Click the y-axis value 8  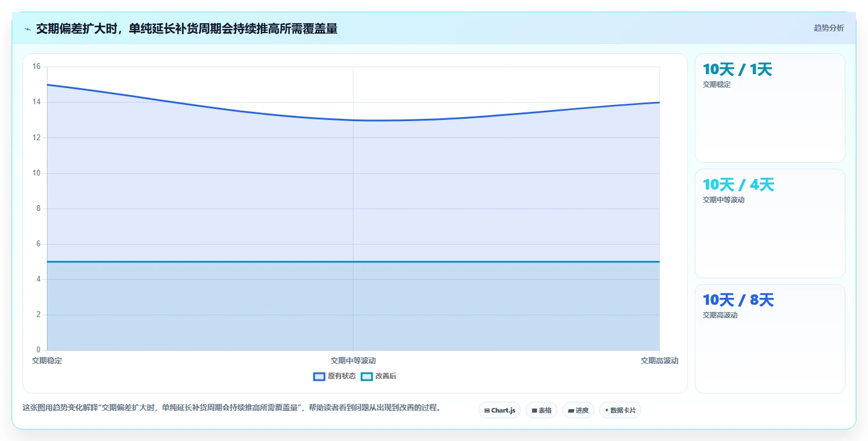tap(38, 209)
